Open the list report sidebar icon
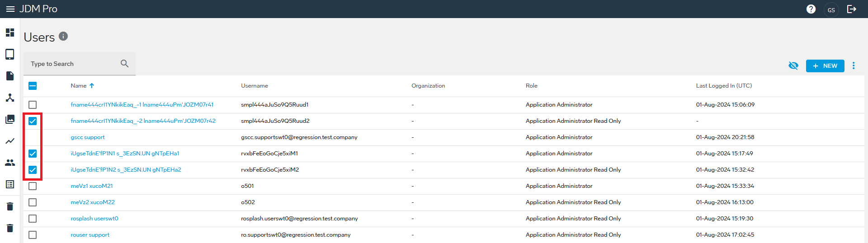The width and height of the screenshot is (868, 243). (x=10, y=184)
